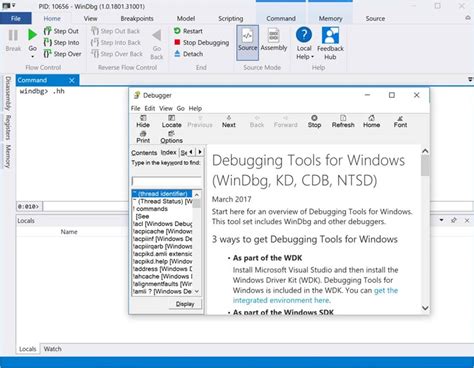Image resolution: width=474 pixels, height=368 pixels.
Task: Select '!alignmentfaults' index entry
Action: pos(162,284)
